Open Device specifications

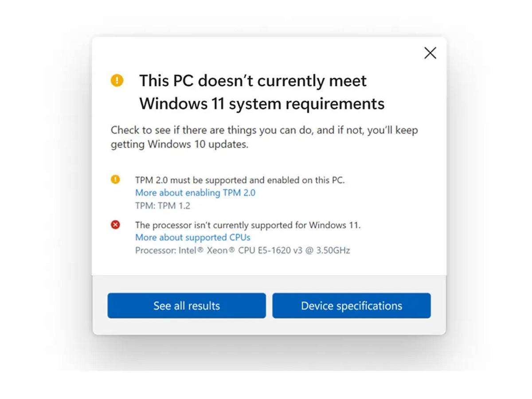(352, 306)
